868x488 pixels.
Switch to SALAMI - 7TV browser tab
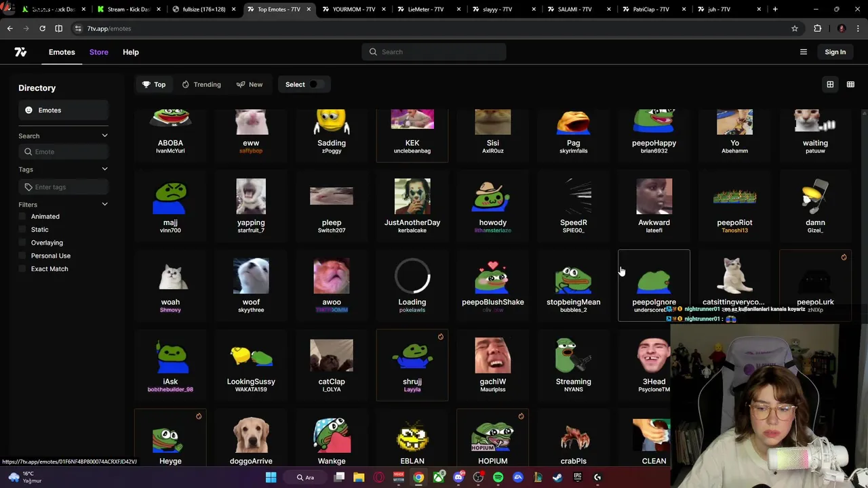[x=575, y=9]
